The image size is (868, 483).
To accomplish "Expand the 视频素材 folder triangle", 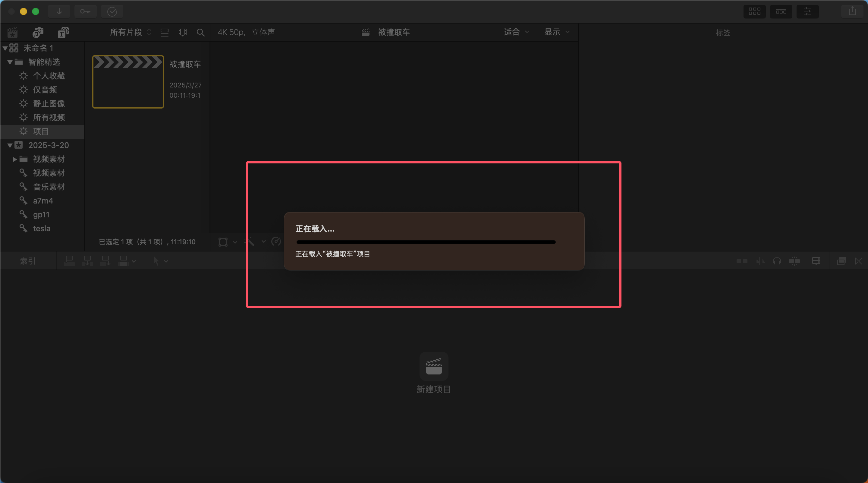I will [14, 159].
